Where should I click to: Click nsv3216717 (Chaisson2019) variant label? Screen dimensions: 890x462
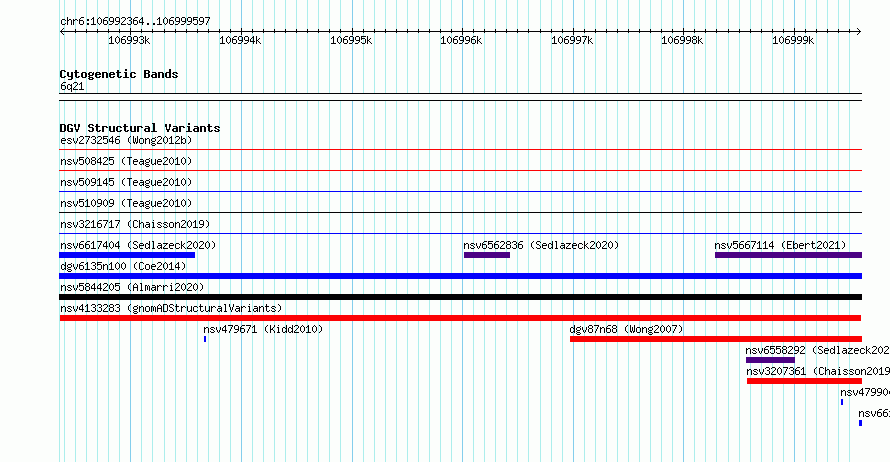coord(135,224)
